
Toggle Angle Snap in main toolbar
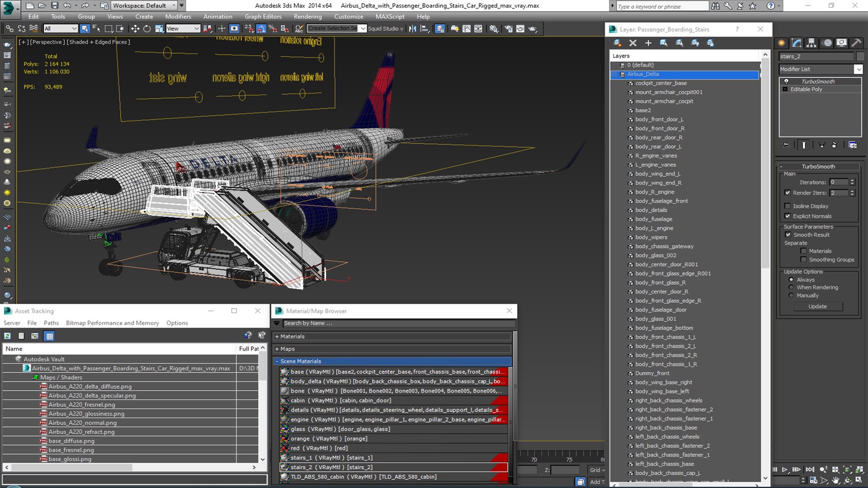[261, 28]
